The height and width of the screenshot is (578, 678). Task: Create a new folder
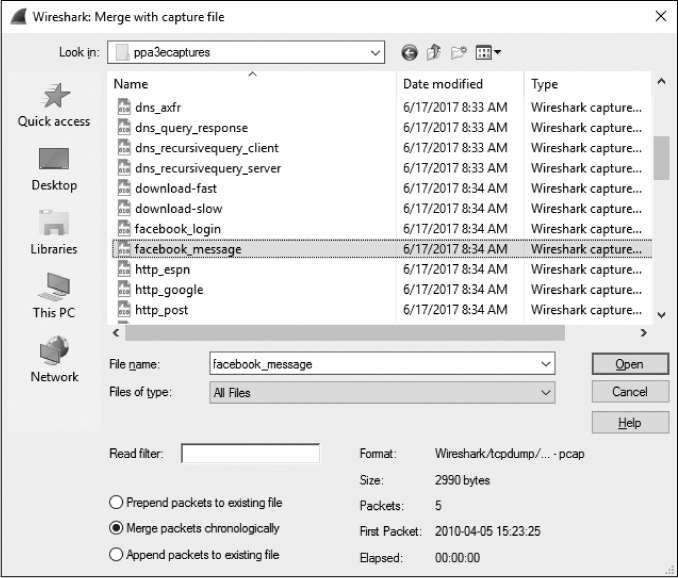pos(458,53)
